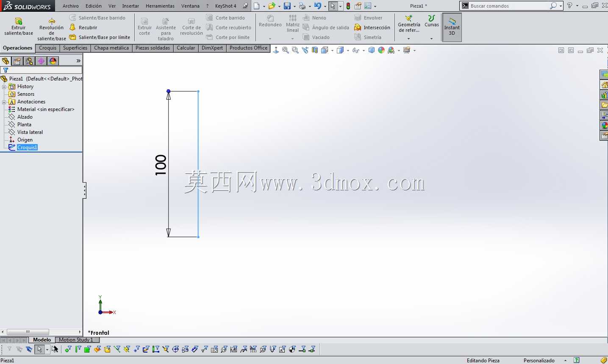Open the Edición menu
The image size is (608, 364).
coord(93,6)
